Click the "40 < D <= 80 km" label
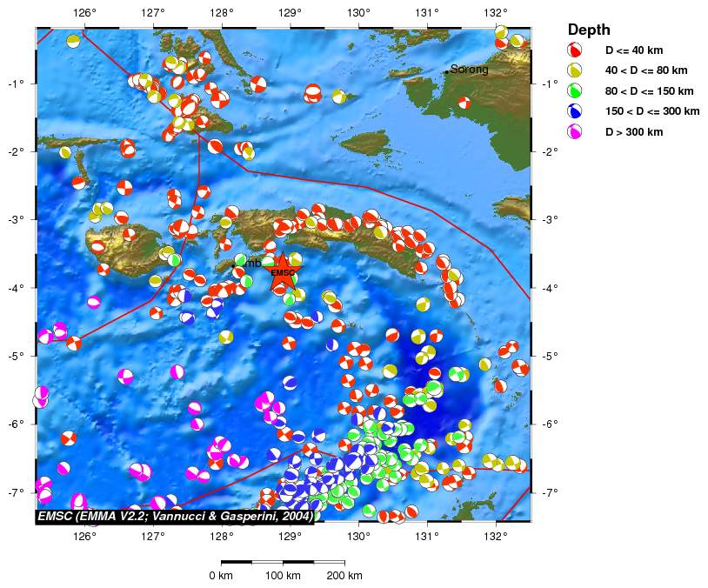708x588 pixels. point(646,70)
